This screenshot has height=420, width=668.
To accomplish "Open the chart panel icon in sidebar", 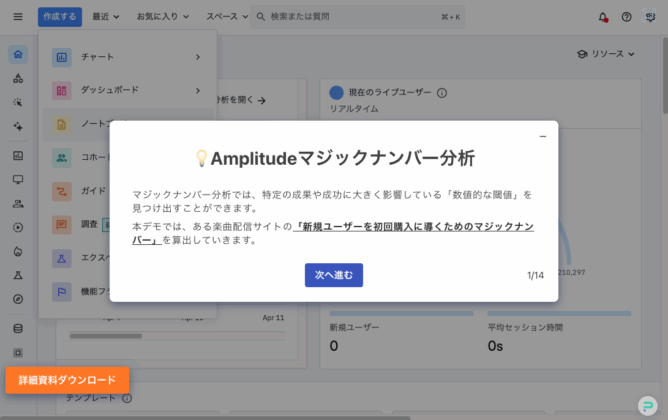I will point(18,155).
